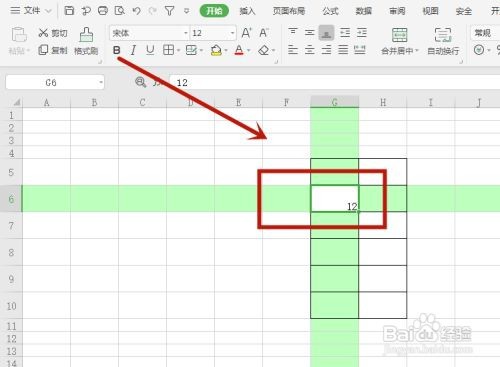Click the decrease indent icon
This screenshot has height=367, width=500.
[x=345, y=33]
